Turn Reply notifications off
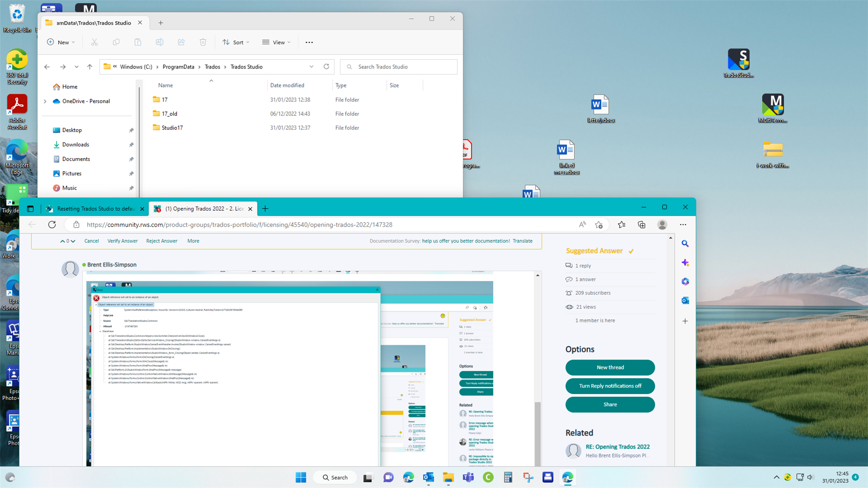The image size is (868, 488). pyautogui.click(x=610, y=386)
